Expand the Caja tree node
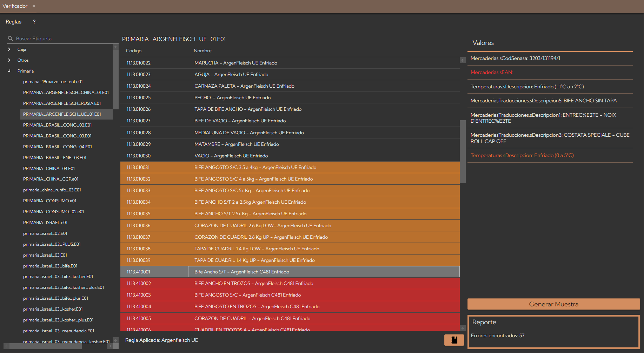This screenshot has height=353, width=644. 9,49
